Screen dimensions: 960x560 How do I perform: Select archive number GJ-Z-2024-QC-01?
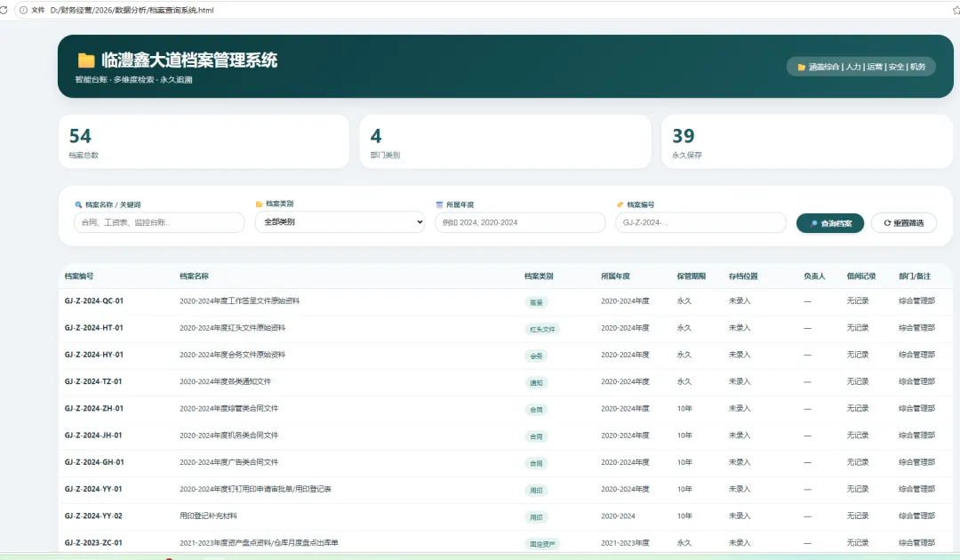93,300
